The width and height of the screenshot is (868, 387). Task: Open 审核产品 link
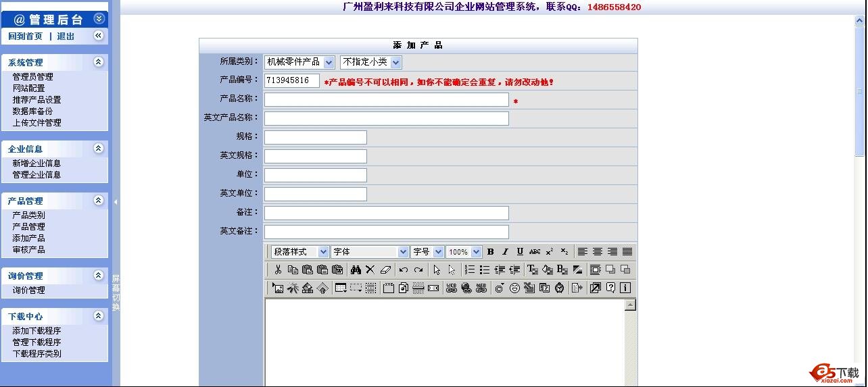[28, 250]
